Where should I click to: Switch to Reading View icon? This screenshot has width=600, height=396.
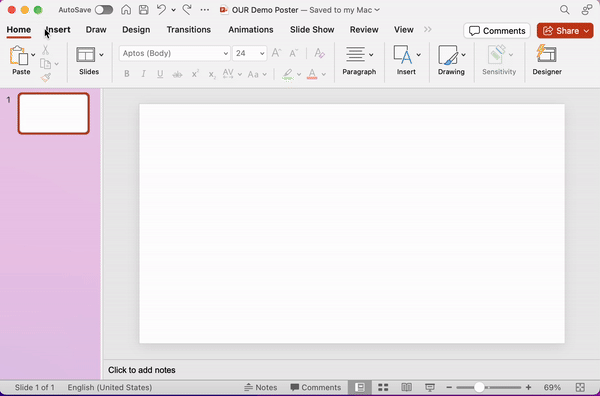(406, 388)
